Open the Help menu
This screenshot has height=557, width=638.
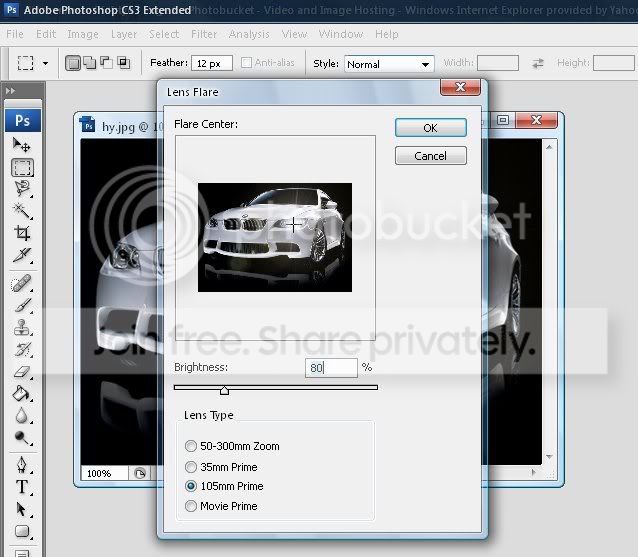coord(387,34)
